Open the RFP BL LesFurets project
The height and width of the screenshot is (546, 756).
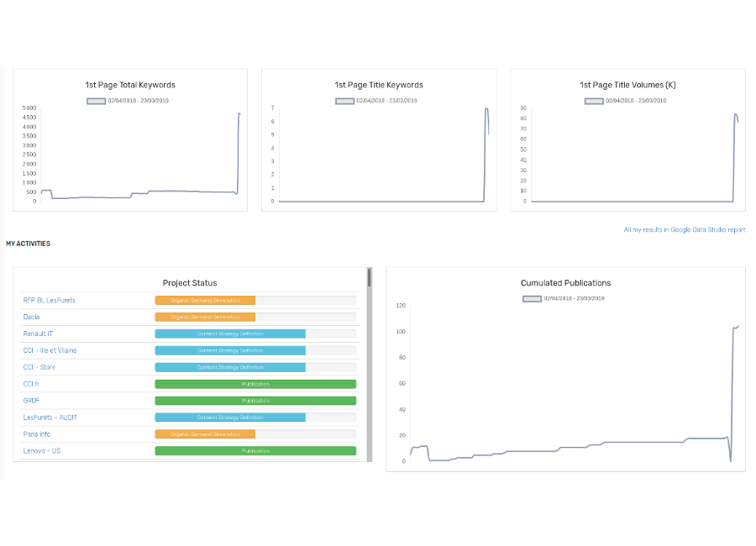[x=50, y=300]
